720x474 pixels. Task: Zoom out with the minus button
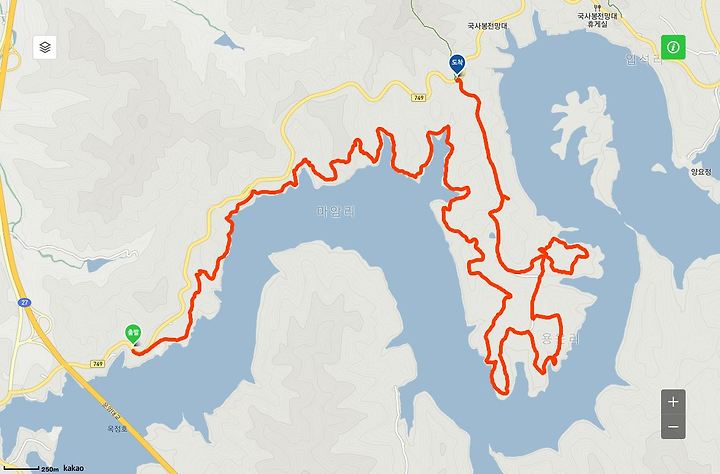coord(673,427)
